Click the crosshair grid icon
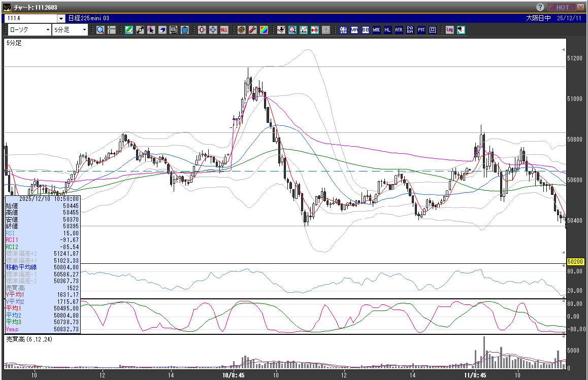The width and height of the screenshot is (588, 380). click(x=111, y=30)
